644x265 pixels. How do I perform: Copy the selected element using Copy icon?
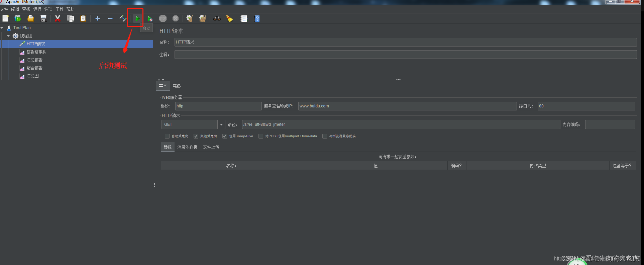pyautogui.click(x=71, y=18)
